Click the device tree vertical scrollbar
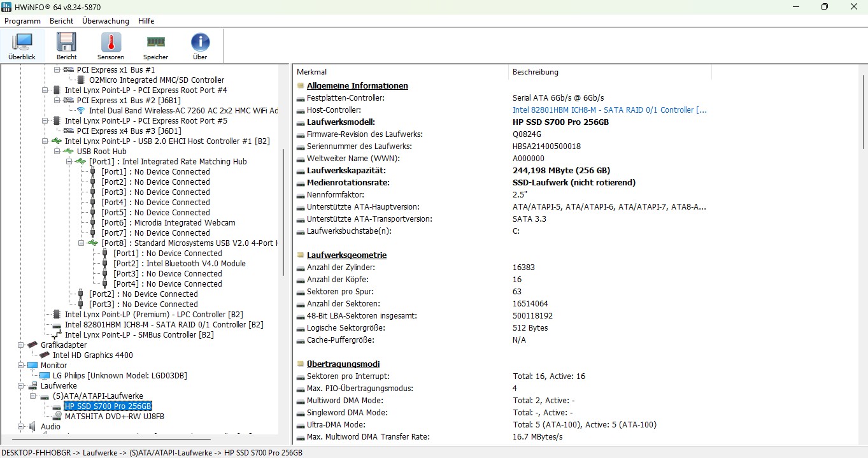The image size is (868, 458). point(283,210)
